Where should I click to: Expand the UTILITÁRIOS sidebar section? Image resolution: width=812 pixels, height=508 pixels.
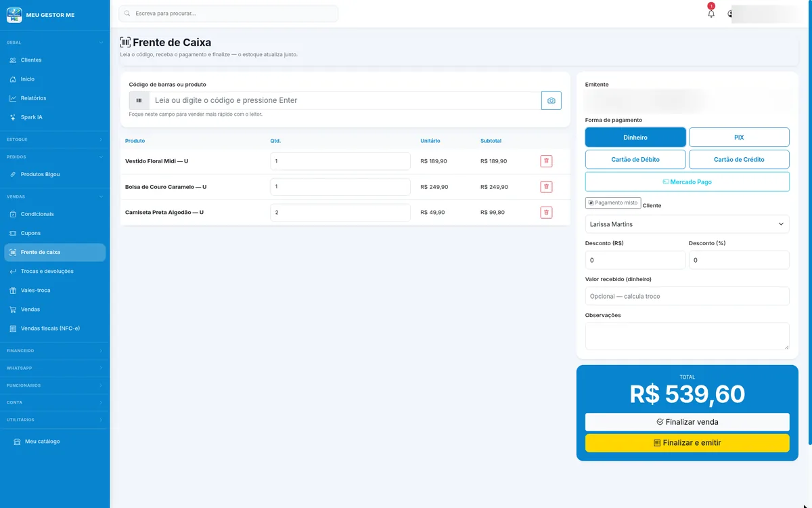pyautogui.click(x=55, y=420)
